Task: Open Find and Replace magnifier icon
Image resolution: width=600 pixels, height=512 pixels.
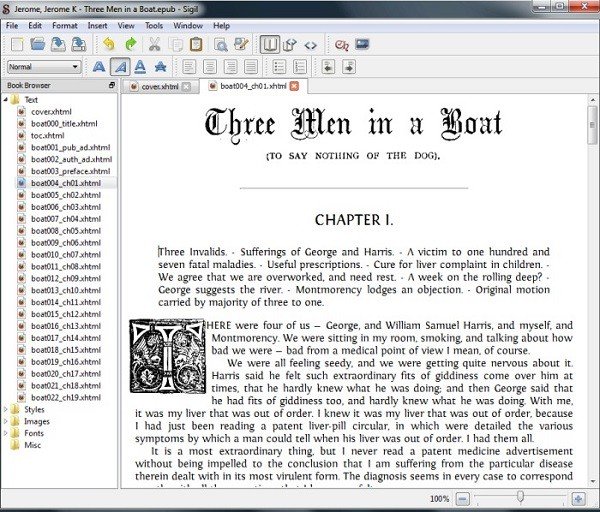Action: click(221, 45)
